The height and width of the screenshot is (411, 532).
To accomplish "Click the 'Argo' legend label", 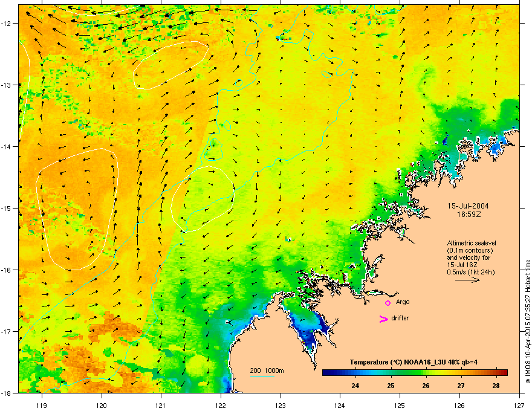I will [403, 302].
